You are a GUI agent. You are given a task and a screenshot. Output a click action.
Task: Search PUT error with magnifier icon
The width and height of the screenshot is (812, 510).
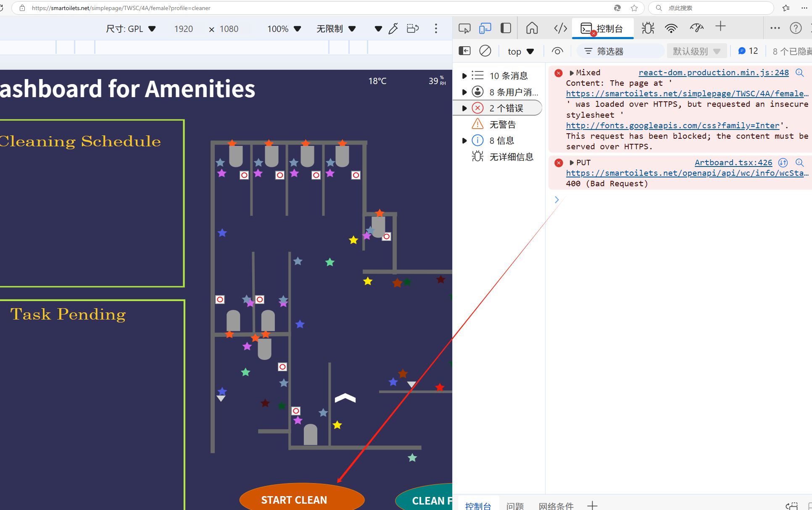pyautogui.click(x=799, y=162)
